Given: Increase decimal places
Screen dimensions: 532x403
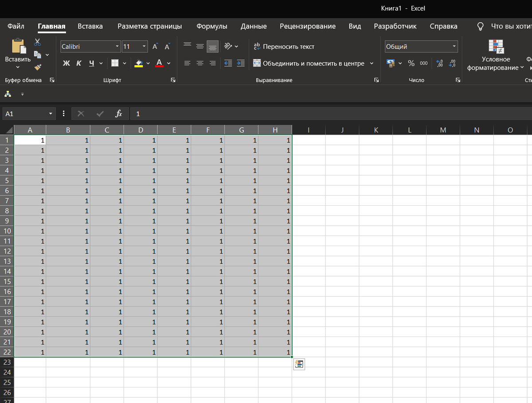Looking at the screenshot, I should point(439,63).
